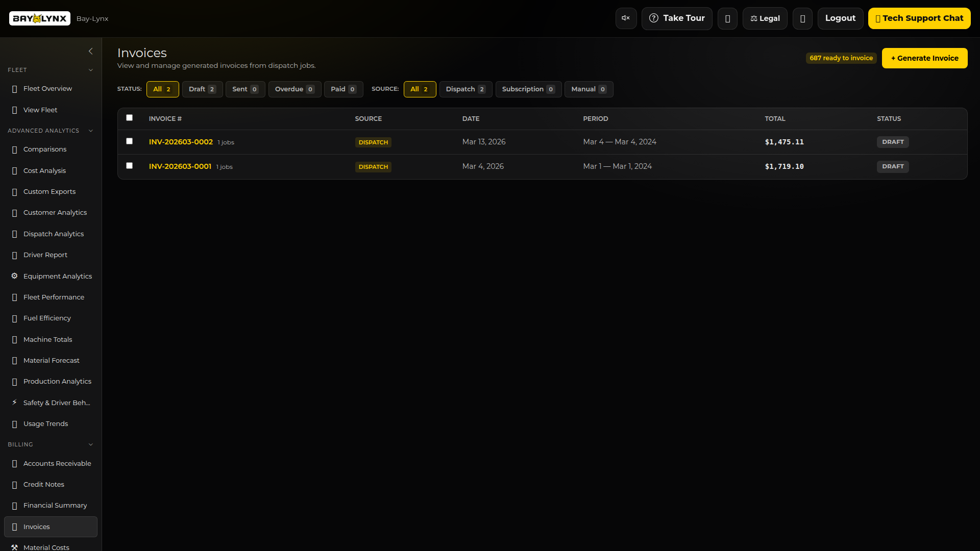This screenshot has height=551, width=980.
Task: Click the Fleet Overview icon
Action: pyautogui.click(x=14, y=89)
